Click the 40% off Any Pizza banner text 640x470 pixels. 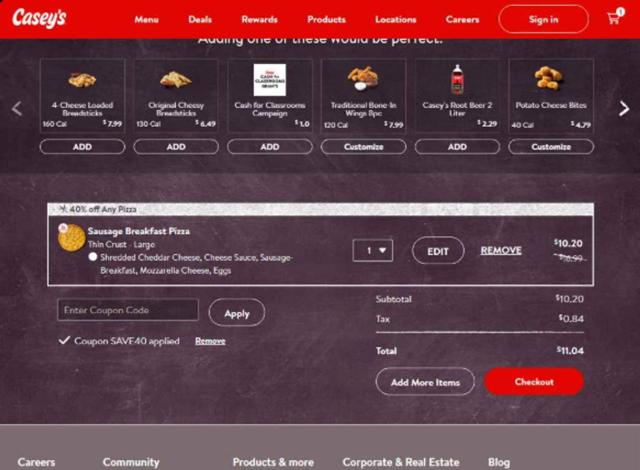click(x=102, y=209)
